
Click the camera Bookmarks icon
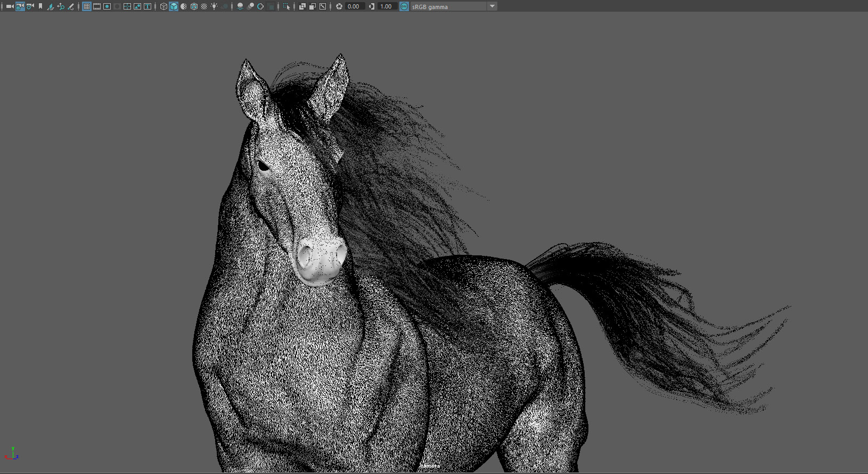(40, 6)
